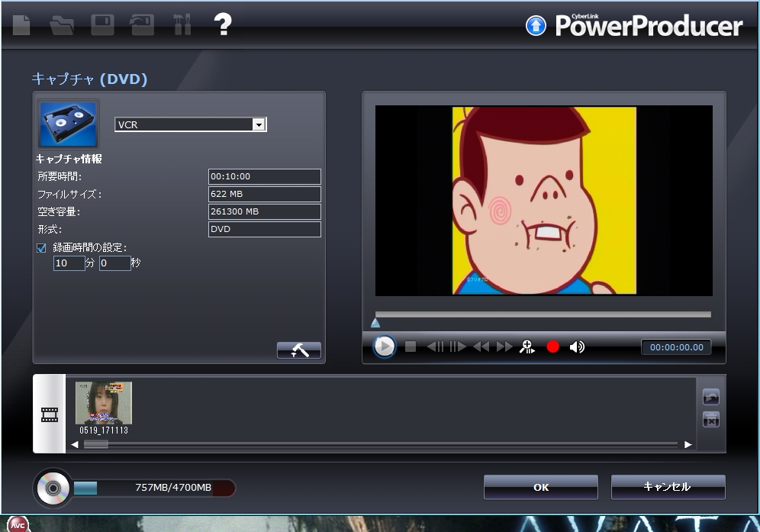Click the save-as disk icon
This screenshot has height=532, width=760.
coord(142,24)
